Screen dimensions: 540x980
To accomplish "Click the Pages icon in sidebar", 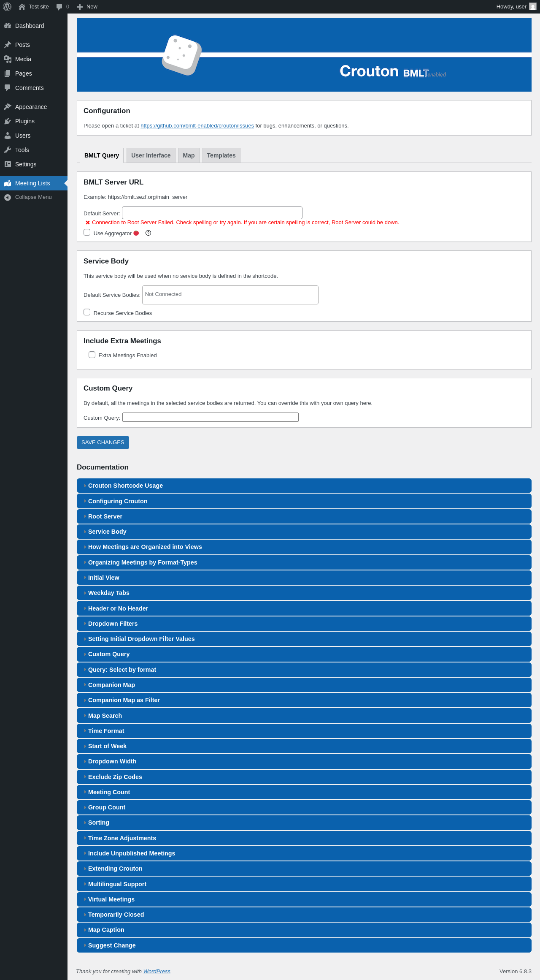I will coord(8,73).
